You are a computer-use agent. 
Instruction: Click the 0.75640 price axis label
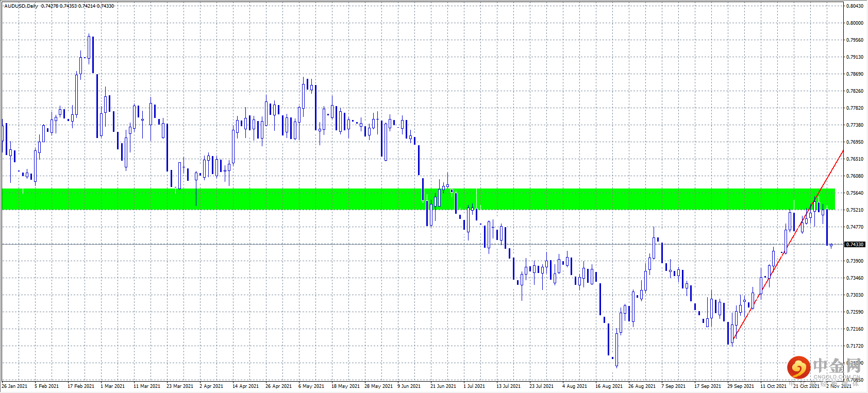point(855,193)
